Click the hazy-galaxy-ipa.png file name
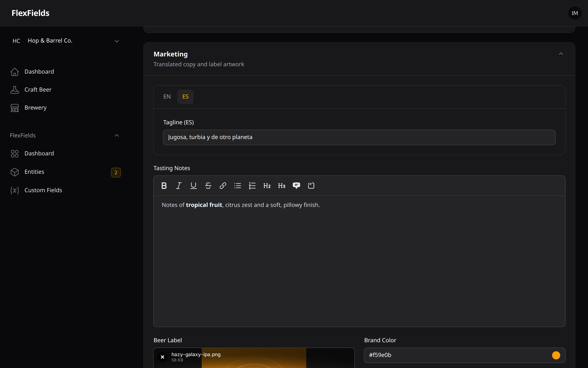 tap(196, 355)
